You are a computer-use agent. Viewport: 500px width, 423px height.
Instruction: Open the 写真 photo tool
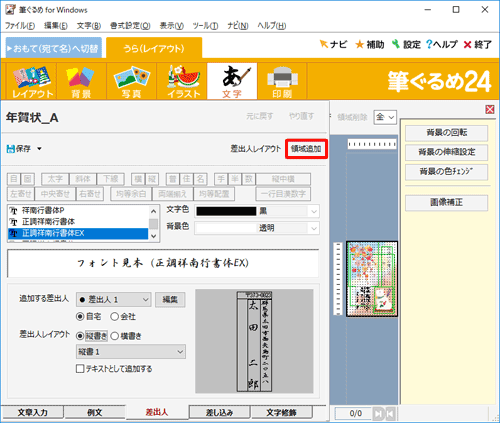131,82
